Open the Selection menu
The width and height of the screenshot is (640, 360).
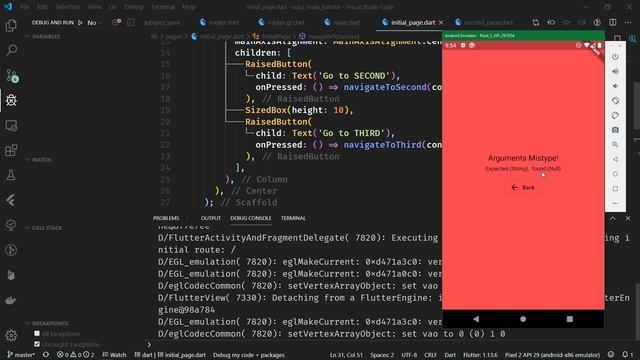68,7
